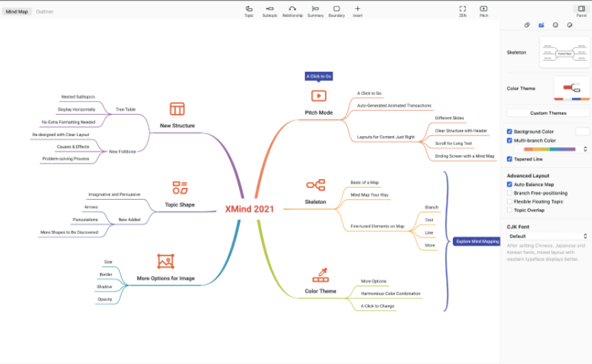Viewport: 592px width, 364px height.
Task: Enable the Topic Overlap checkbox
Action: tap(509, 210)
